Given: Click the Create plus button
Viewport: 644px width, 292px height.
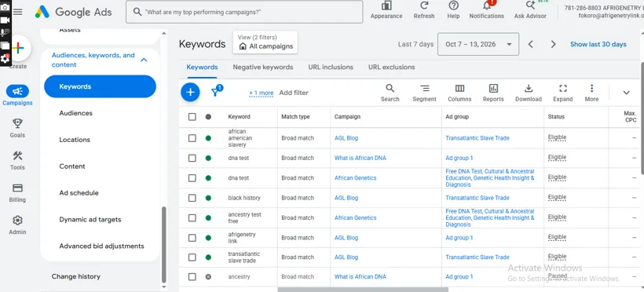Looking at the screenshot, I should (18, 49).
